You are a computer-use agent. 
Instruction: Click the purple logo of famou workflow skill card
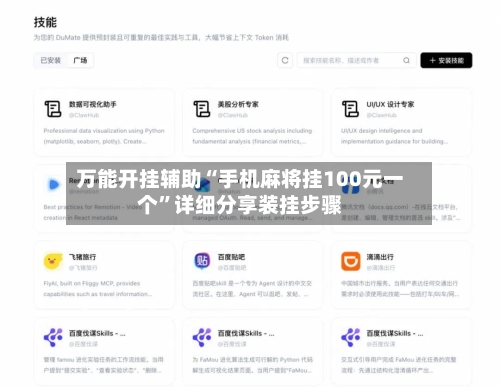[53, 338]
